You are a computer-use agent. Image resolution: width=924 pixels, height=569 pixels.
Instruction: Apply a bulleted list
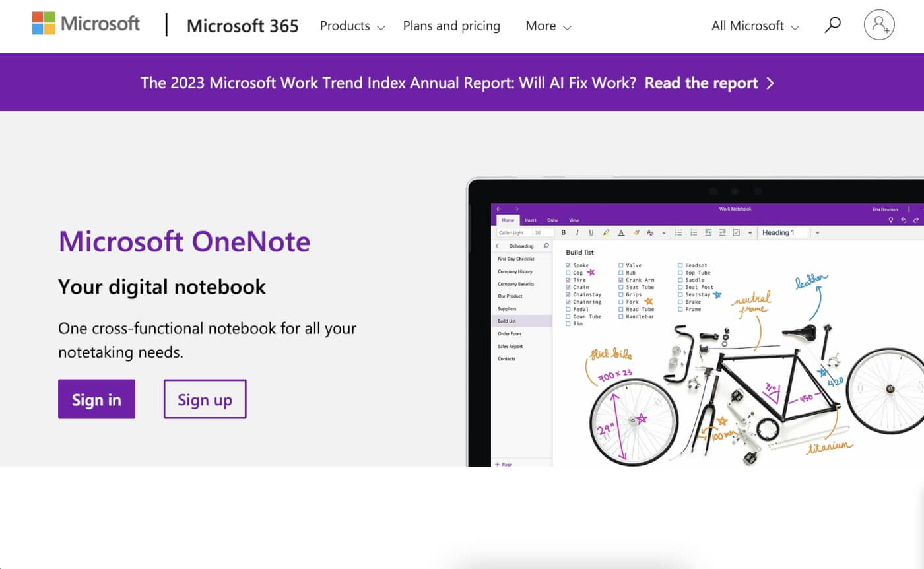(x=678, y=232)
